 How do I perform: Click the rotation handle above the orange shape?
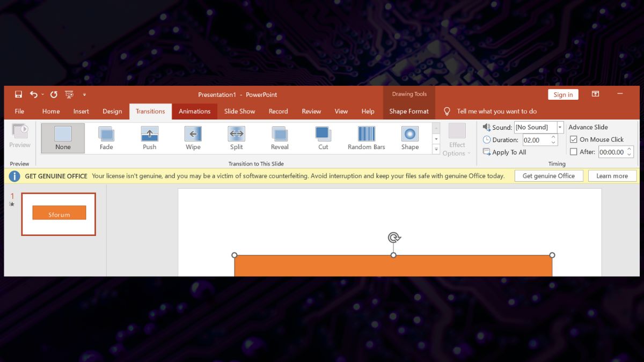click(394, 238)
